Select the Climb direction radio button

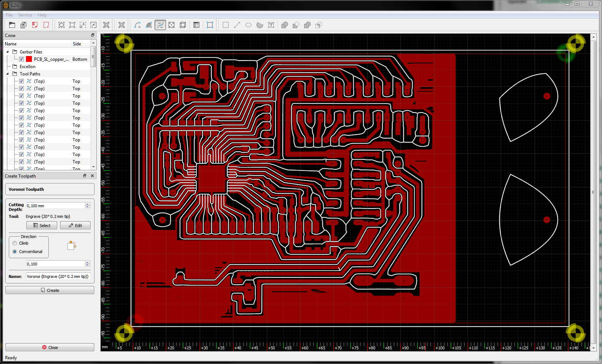15,243
